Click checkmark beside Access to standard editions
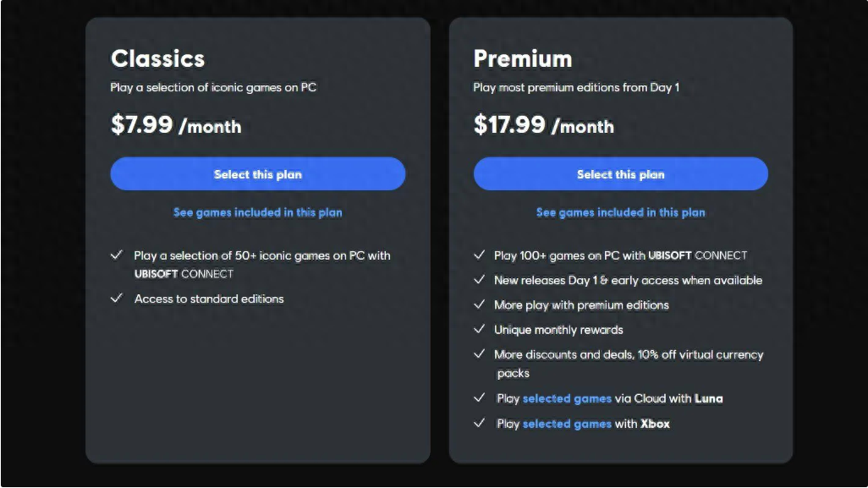868x488 pixels. pos(117,299)
